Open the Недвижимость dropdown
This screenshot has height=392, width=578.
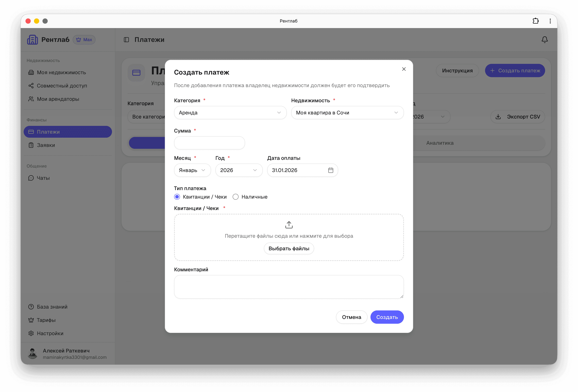coord(347,113)
